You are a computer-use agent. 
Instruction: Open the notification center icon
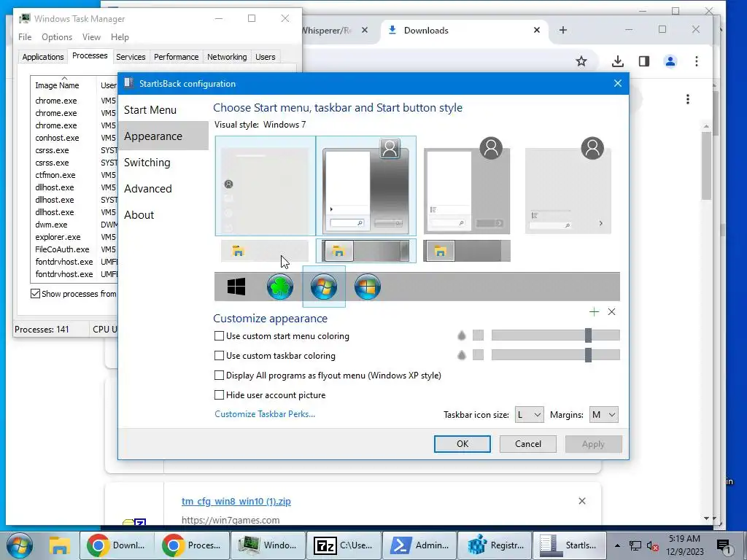[x=724, y=546]
